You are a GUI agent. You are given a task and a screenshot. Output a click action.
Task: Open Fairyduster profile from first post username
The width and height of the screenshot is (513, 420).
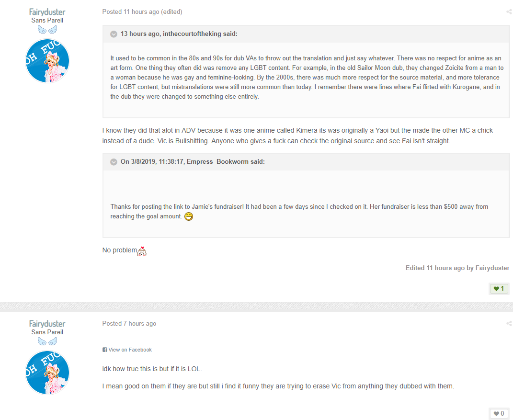tap(47, 12)
